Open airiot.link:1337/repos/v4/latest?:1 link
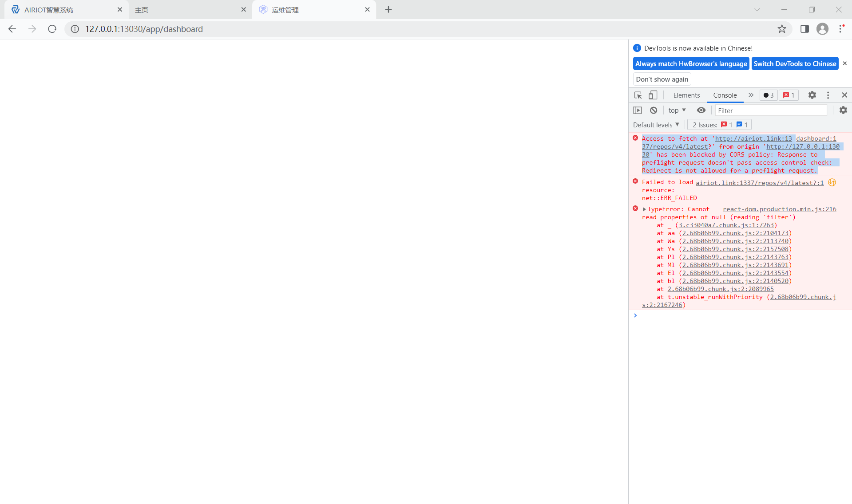This screenshot has width=852, height=504. point(760,183)
